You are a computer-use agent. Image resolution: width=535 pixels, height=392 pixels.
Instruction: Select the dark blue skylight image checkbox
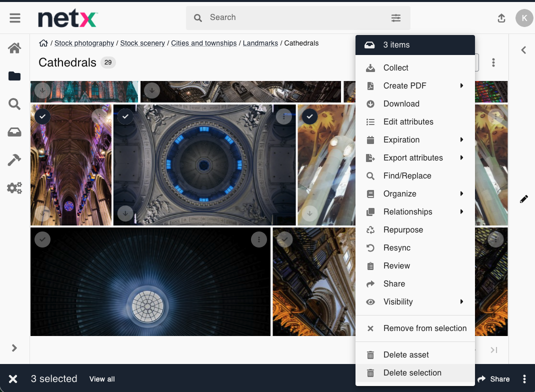(x=42, y=239)
